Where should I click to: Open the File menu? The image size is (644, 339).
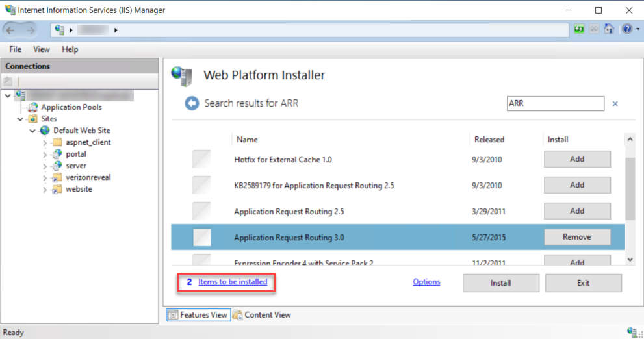click(15, 49)
